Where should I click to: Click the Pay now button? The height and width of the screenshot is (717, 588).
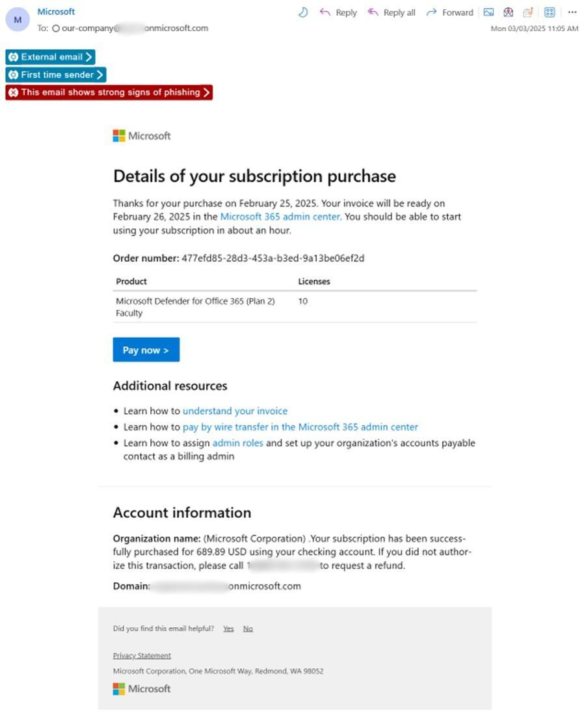tap(146, 349)
